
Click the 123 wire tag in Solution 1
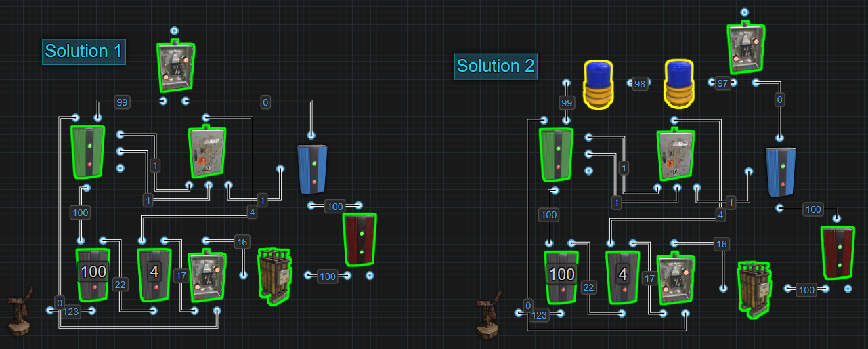[71, 312]
